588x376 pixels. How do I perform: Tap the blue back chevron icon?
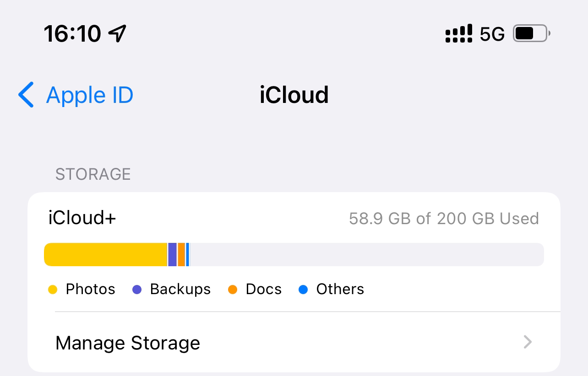[26, 95]
